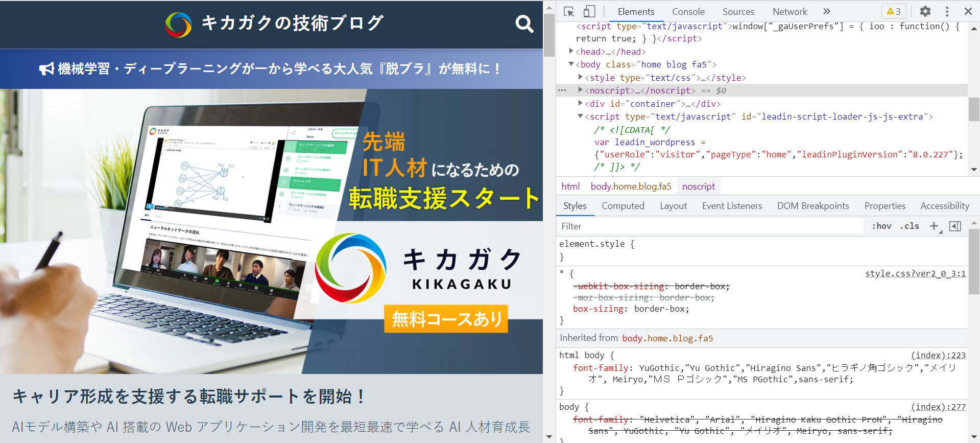
Task: Expand the div#container node
Action: click(x=581, y=103)
